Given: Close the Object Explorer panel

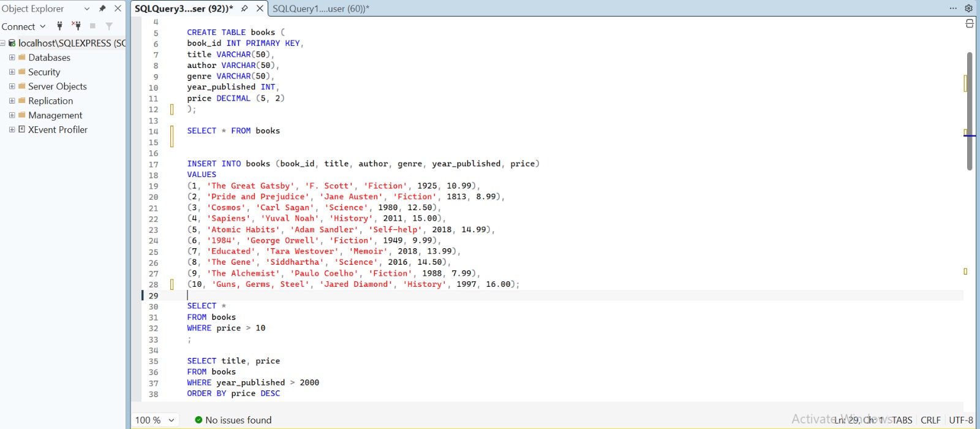Looking at the screenshot, I should (x=118, y=9).
